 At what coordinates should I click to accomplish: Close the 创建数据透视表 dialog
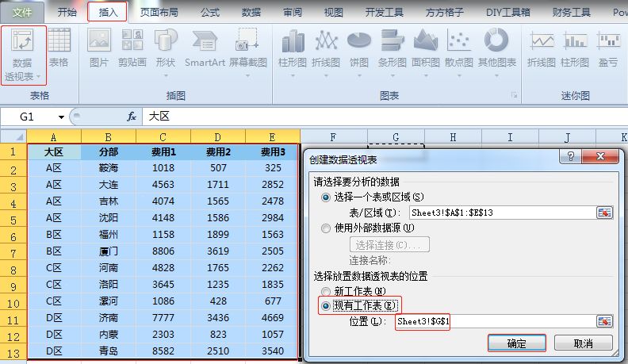(600, 156)
